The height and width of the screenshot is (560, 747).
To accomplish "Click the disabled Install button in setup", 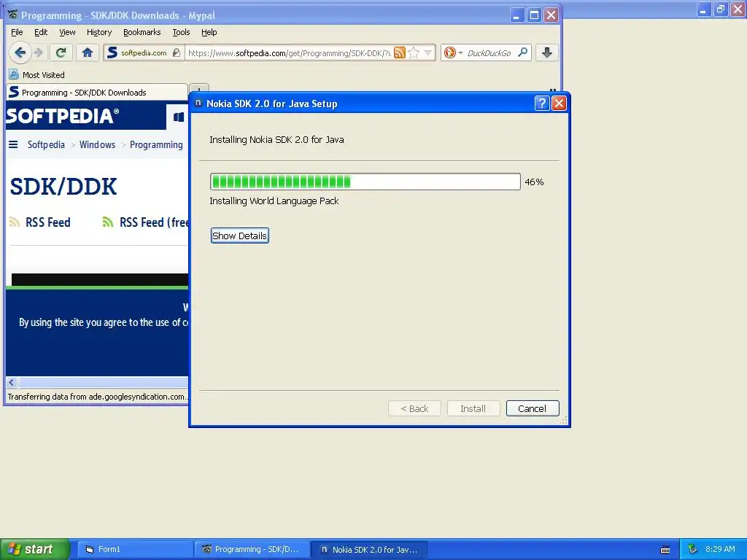I will point(473,408).
